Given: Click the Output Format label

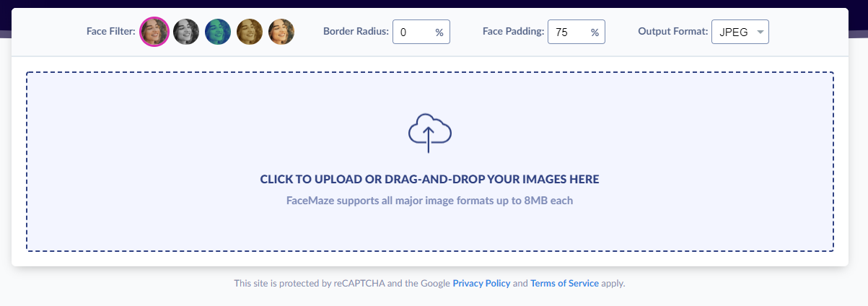Looking at the screenshot, I should [672, 32].
